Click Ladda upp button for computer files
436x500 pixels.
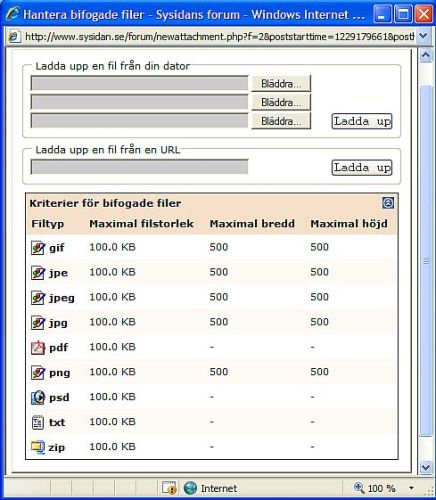[x=362, y=121]
